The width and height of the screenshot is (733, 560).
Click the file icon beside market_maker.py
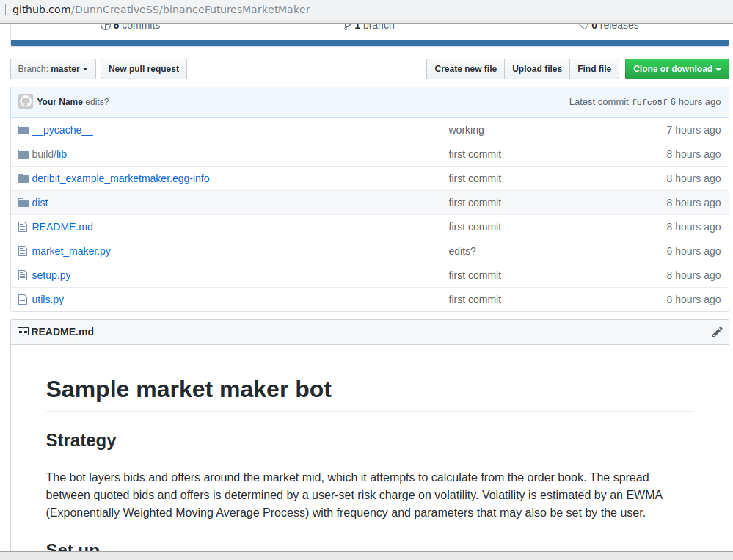point(23,251)
